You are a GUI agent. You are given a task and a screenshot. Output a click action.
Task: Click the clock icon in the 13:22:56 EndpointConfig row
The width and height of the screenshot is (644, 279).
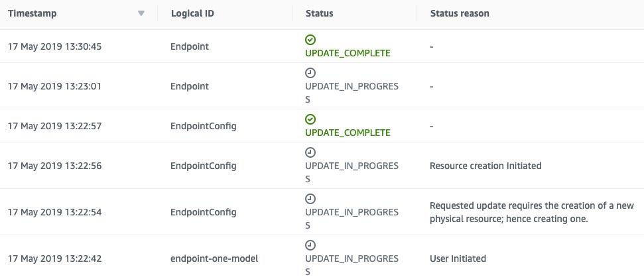(310, 152)
